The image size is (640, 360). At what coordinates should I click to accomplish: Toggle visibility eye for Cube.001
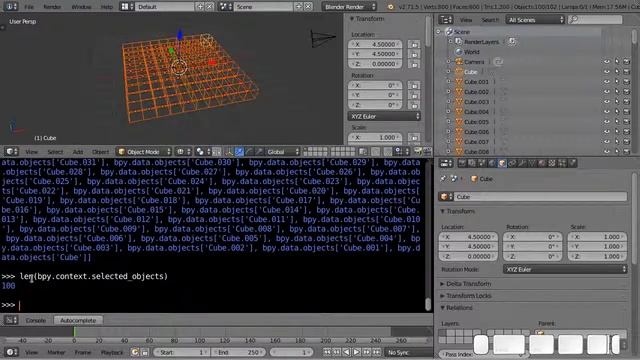pyautogui.click(x=607, y=82)
